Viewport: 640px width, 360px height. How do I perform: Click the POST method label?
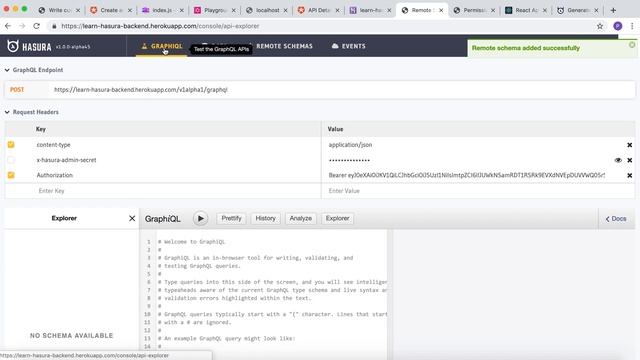(x=17, y=90)
